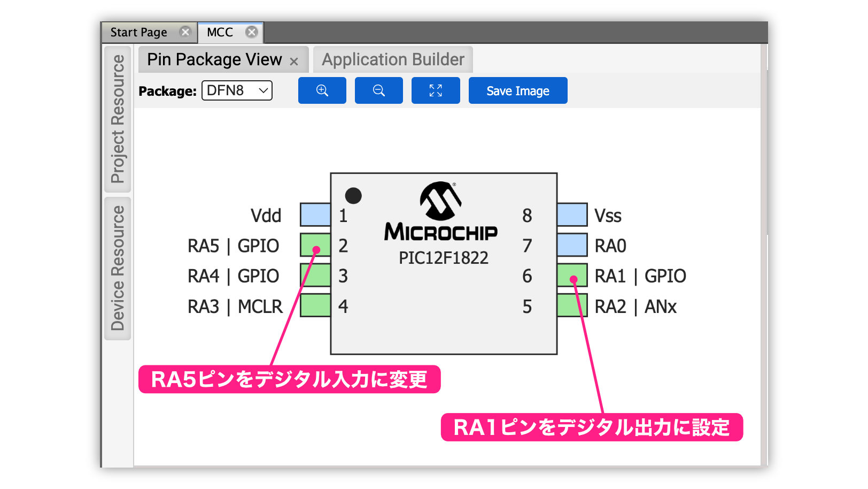This screenshot has width=868, height=489.
Task: Click the RA2 ANx green pin pad
Action: click(x=572, y=305)
